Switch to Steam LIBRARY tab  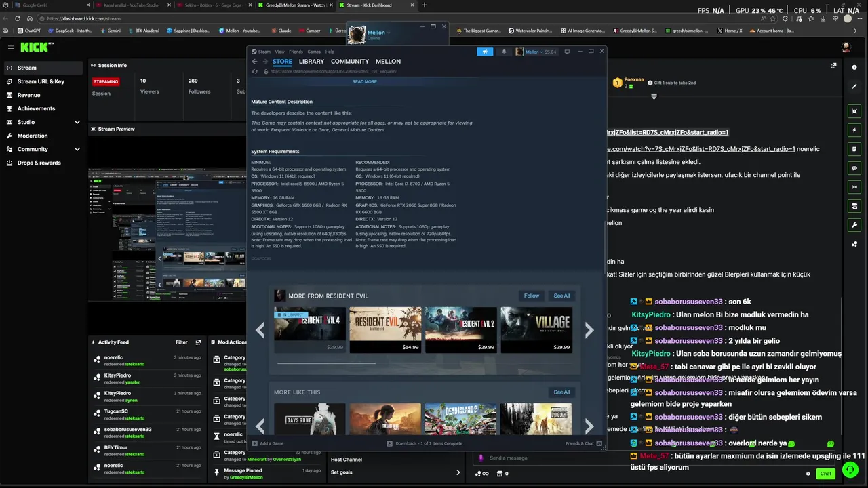point(311,62)
